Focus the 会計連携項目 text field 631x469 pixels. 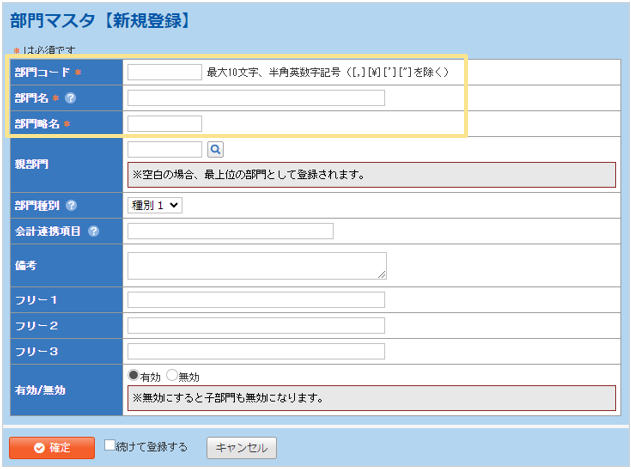[230, 231]
